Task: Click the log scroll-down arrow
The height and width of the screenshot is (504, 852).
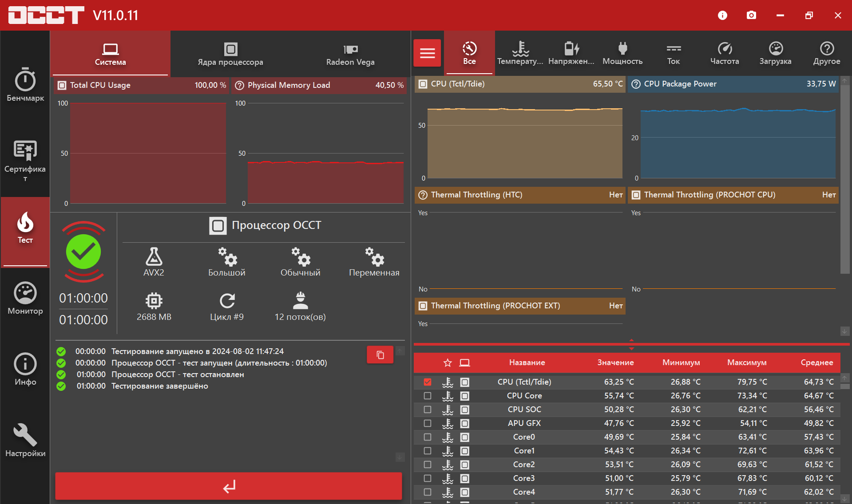Action: pyautogui.click(x=400, y=457)
